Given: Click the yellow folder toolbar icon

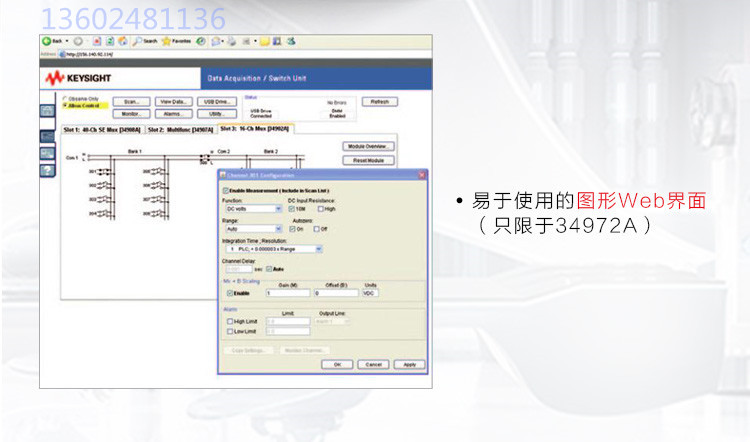Looking at the screenshot, I should tap(265, 41).
